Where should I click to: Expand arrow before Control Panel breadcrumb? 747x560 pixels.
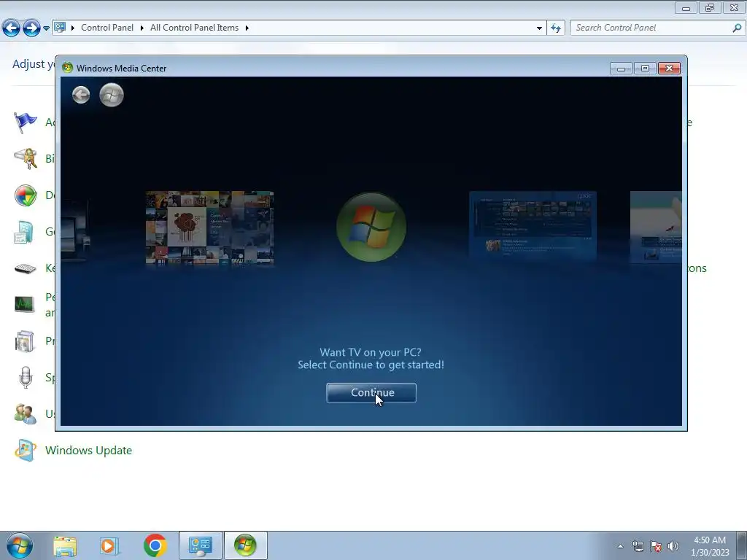[x=73, y=28]
